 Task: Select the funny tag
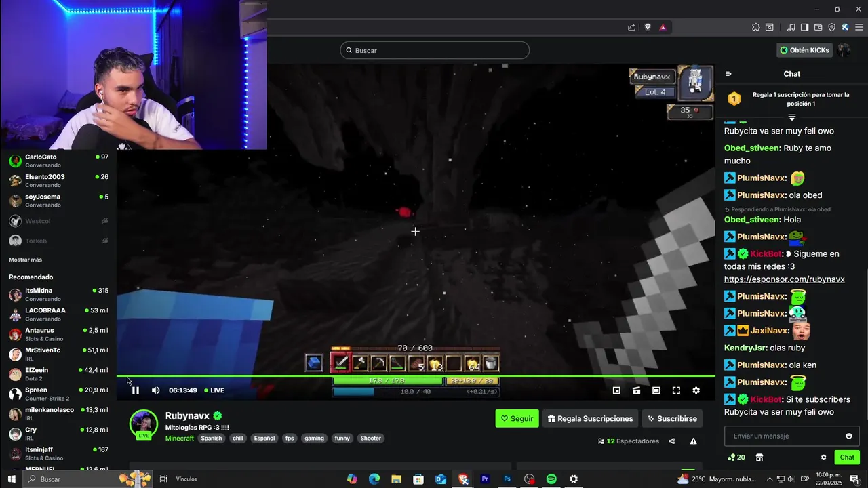(342, 439)
